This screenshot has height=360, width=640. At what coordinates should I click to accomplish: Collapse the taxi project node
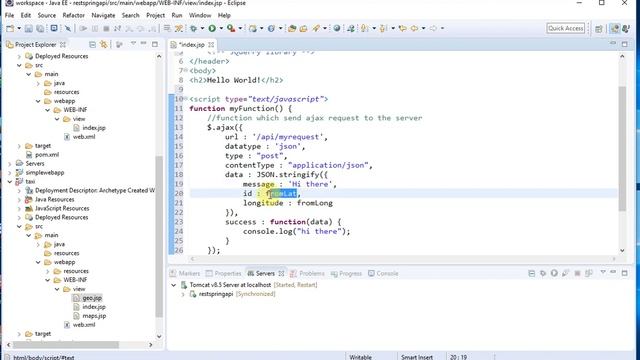[x=10, y=182]
